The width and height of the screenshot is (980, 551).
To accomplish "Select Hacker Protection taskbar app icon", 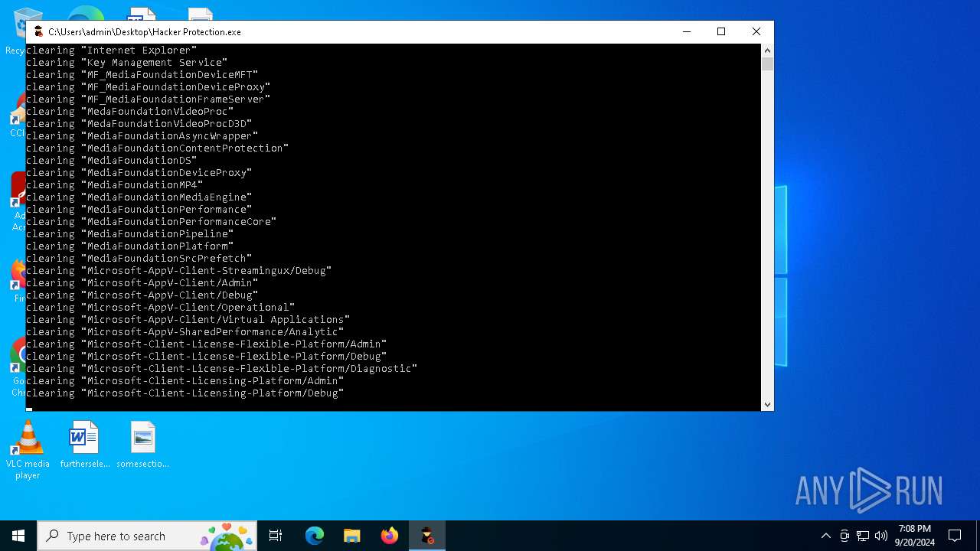I will point(427,536).
